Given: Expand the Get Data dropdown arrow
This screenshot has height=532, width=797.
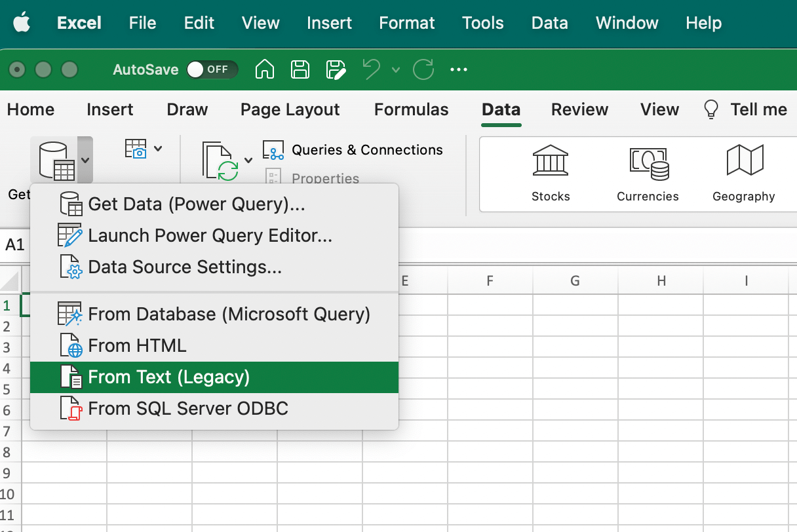Looking at the screenshot, I should point(85,160).
